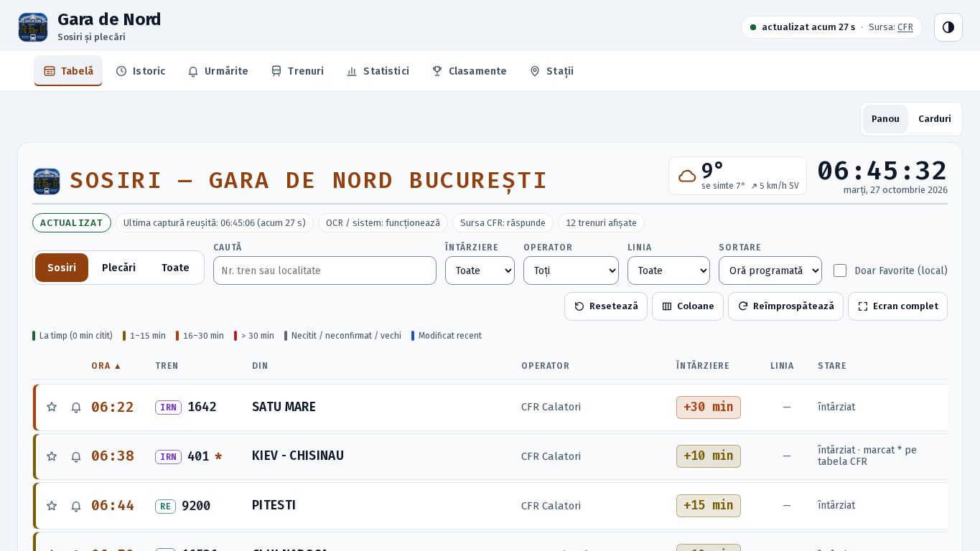
Task: Open Clasamente tab
Action: point(469,71)
